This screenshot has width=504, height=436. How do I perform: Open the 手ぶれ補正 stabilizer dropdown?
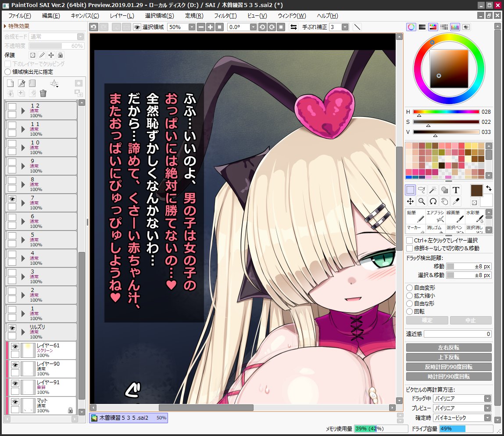(x=345, y=27)
